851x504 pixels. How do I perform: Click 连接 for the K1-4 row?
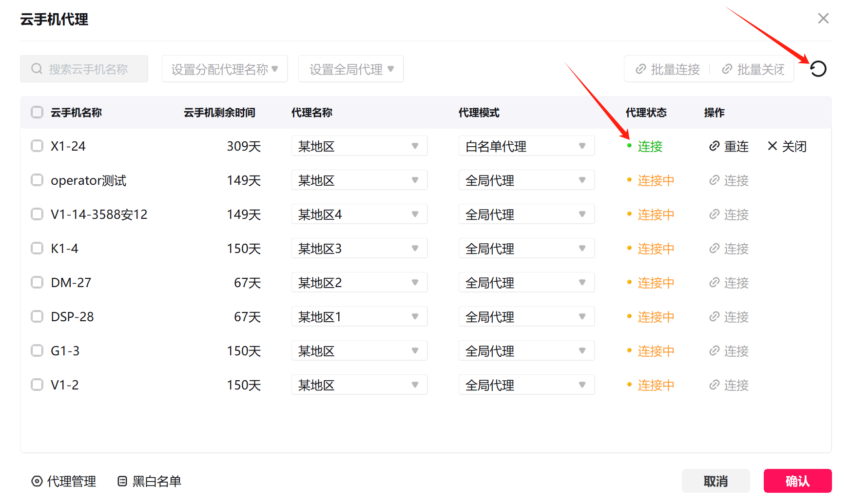point(729,249)
